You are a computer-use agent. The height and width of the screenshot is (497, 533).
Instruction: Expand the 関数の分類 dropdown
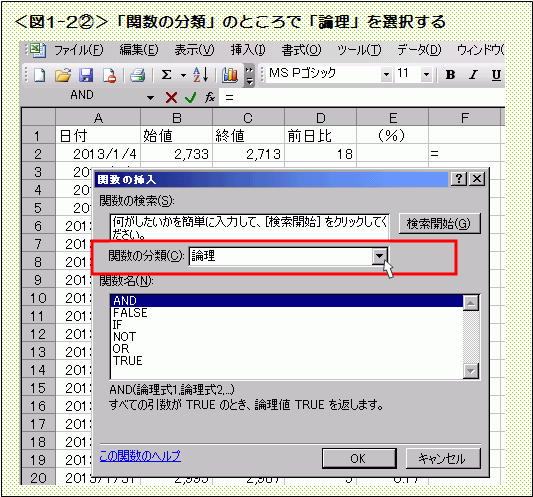click(379, 256)
